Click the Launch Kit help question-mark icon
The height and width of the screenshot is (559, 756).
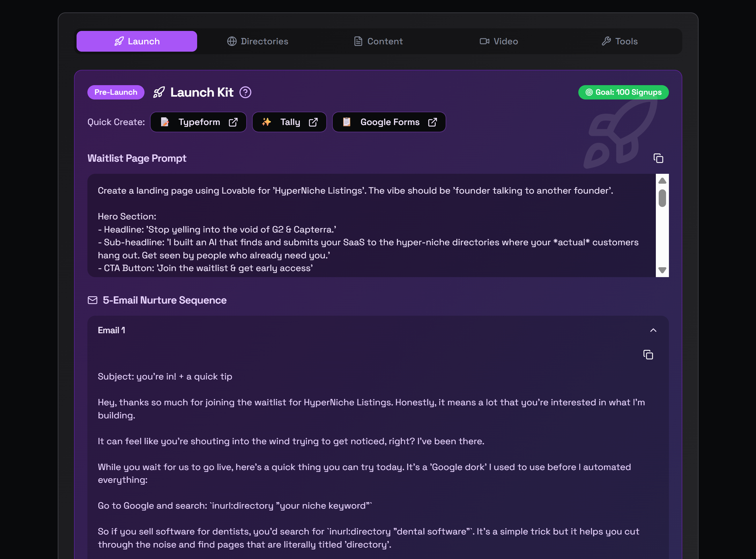coord(245,92)
